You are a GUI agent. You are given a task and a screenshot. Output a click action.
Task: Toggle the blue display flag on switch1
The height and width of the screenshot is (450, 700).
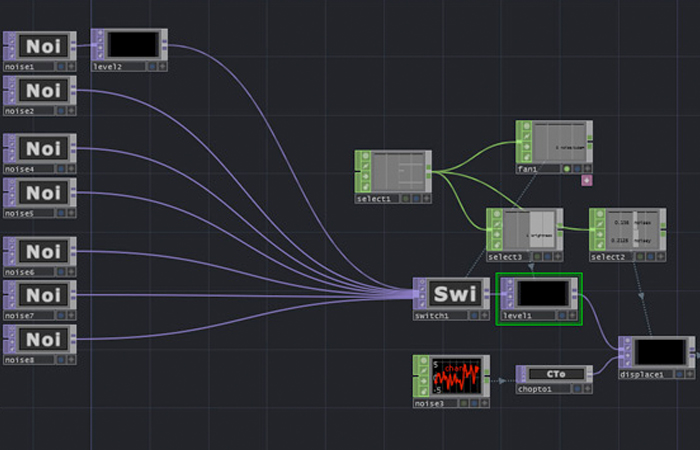click(474, 316)
